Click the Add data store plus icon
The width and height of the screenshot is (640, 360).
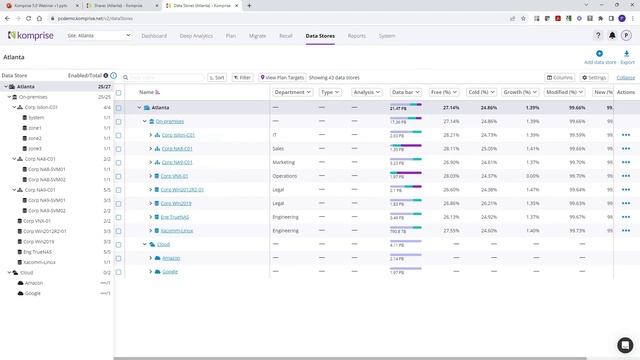(x=599, y=53)
